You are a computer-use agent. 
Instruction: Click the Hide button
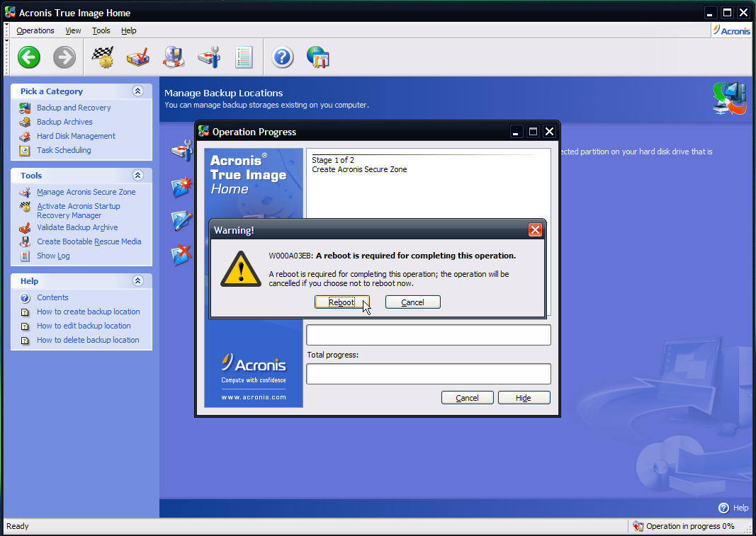coord(524,398)
